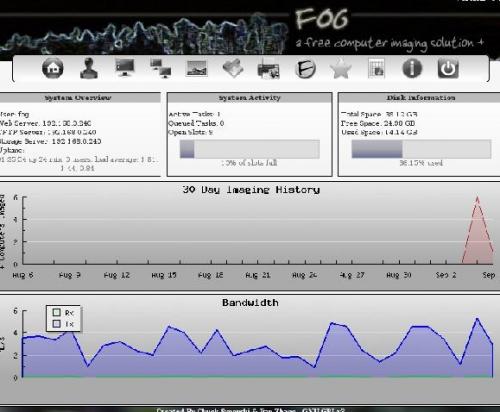
Task: Open the About FOG info icon
Action: (412, 68)
